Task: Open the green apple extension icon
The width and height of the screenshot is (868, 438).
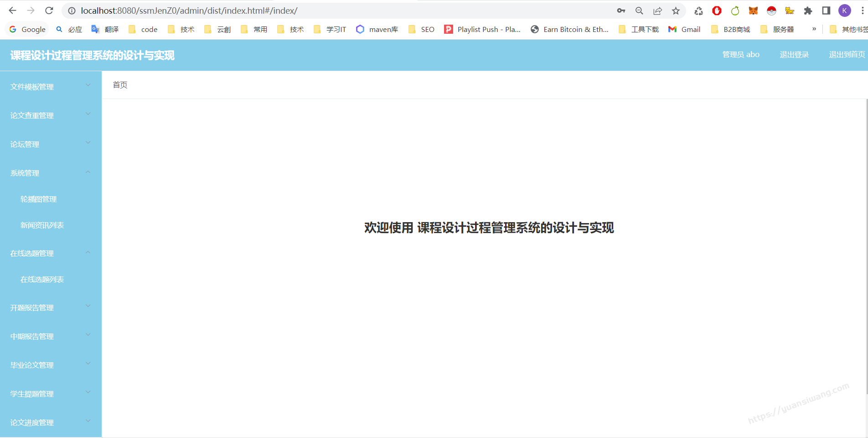Action: coord(735,10)
